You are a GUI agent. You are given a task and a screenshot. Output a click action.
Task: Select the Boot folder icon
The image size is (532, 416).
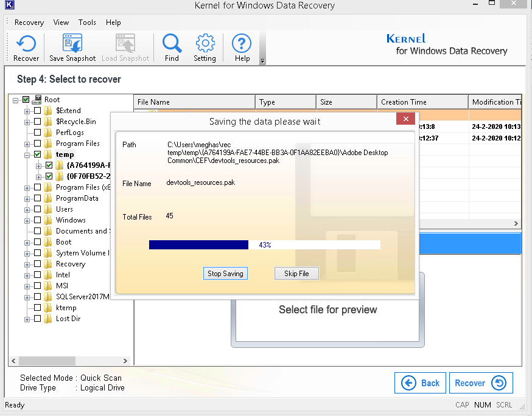tap(48, 241)
